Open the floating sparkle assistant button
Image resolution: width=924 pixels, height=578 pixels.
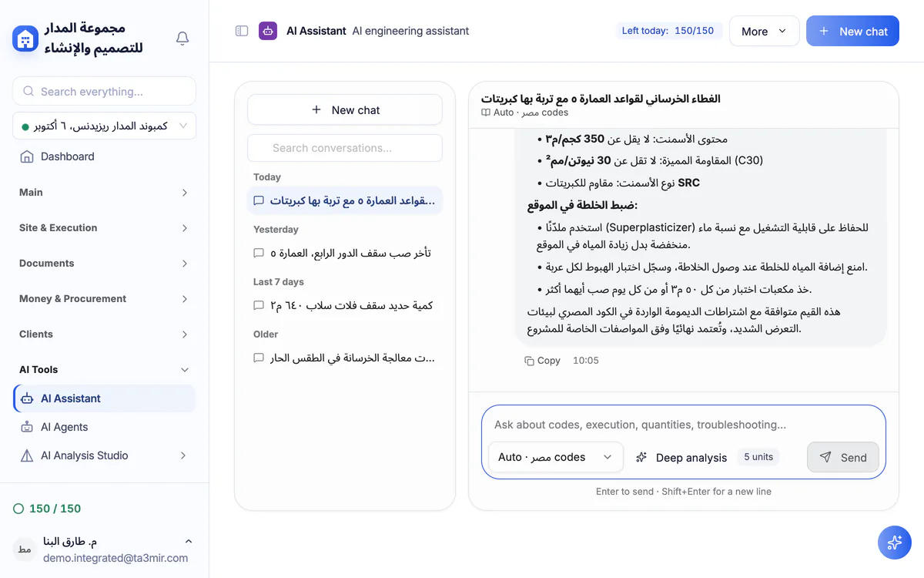coord(895,543)
